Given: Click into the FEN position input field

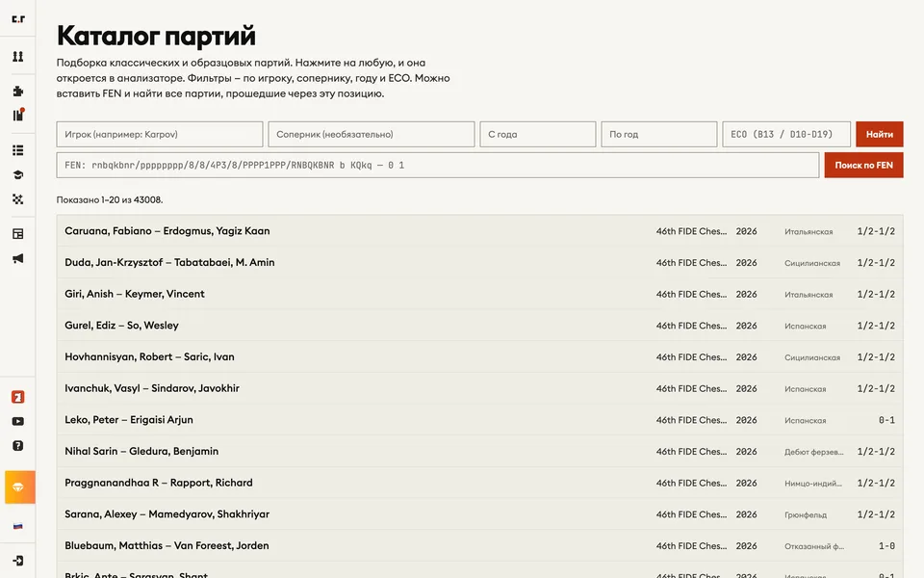Looking at the screenshot, I should (438, 165).
